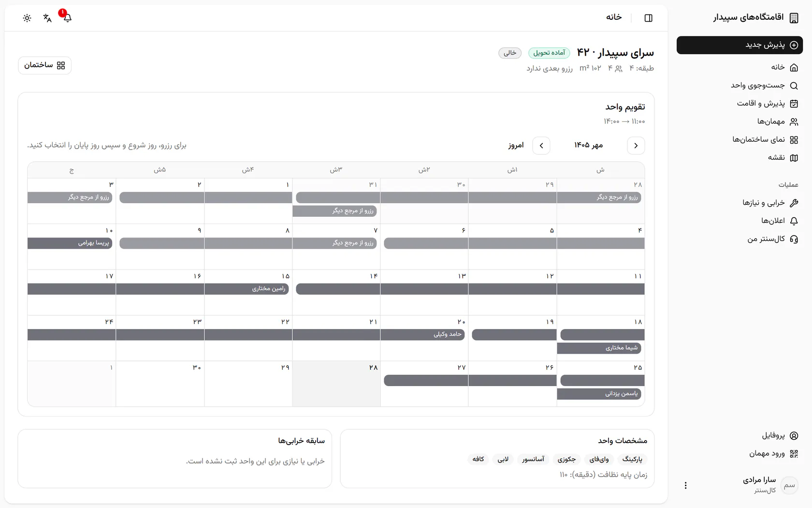Screen dimensions: 812x508
Task: Open the notifications bell icon
Action: coord(68,18)
